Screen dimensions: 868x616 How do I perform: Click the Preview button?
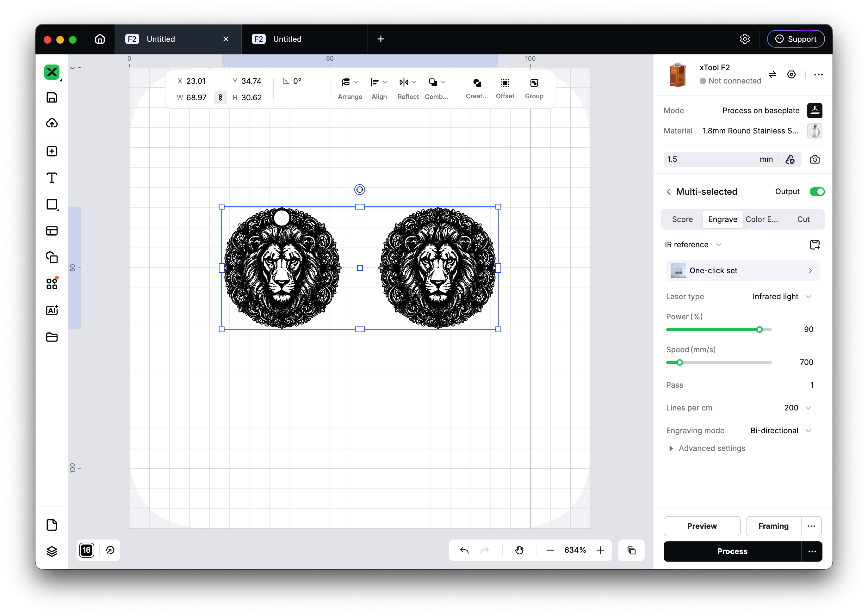(702, 527)
